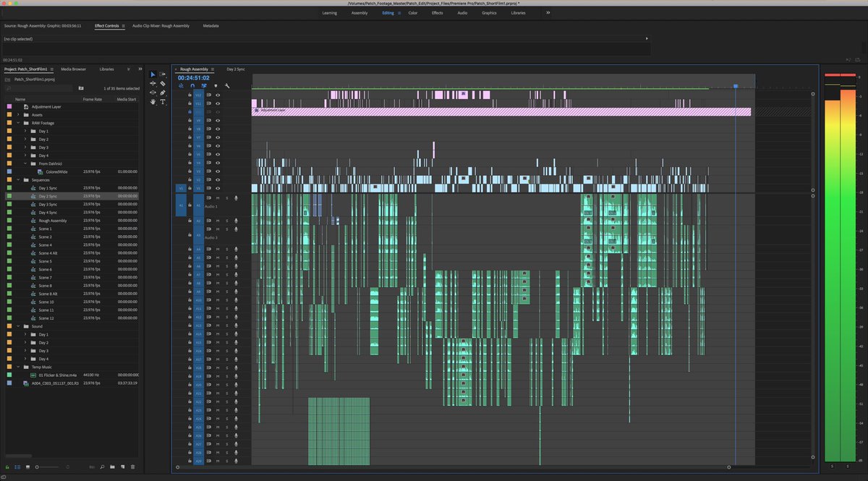This screenshot has width=868, height=481.
Task: Open the workspaces overflow chevron
Action: pyautogui.click(x=548, y=12)
